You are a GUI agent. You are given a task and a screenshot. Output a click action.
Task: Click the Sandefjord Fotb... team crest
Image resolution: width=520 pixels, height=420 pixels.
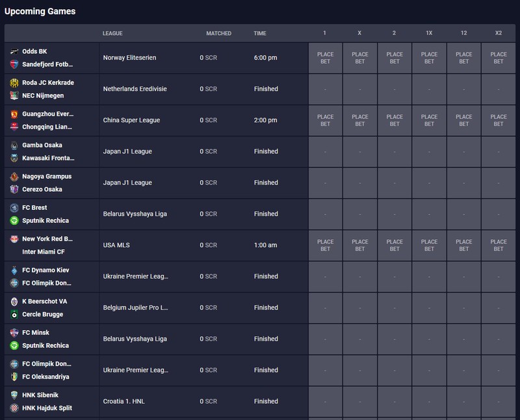pos(14,64)
